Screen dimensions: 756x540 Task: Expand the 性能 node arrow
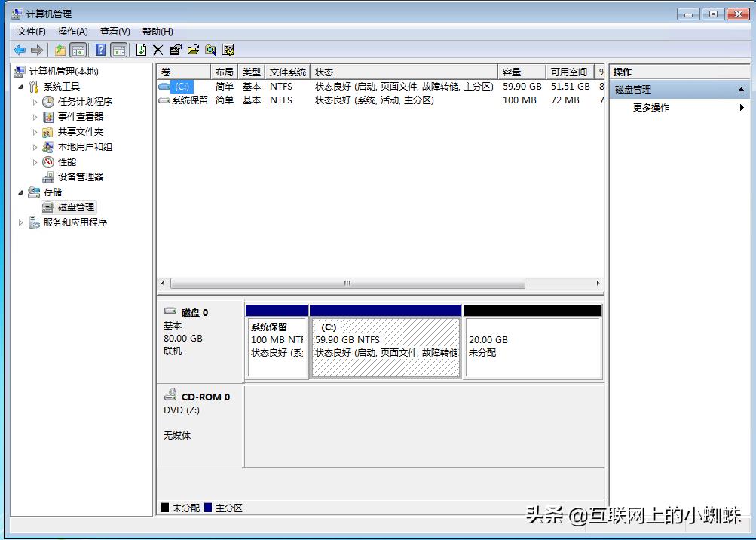[x=35, y=162]
